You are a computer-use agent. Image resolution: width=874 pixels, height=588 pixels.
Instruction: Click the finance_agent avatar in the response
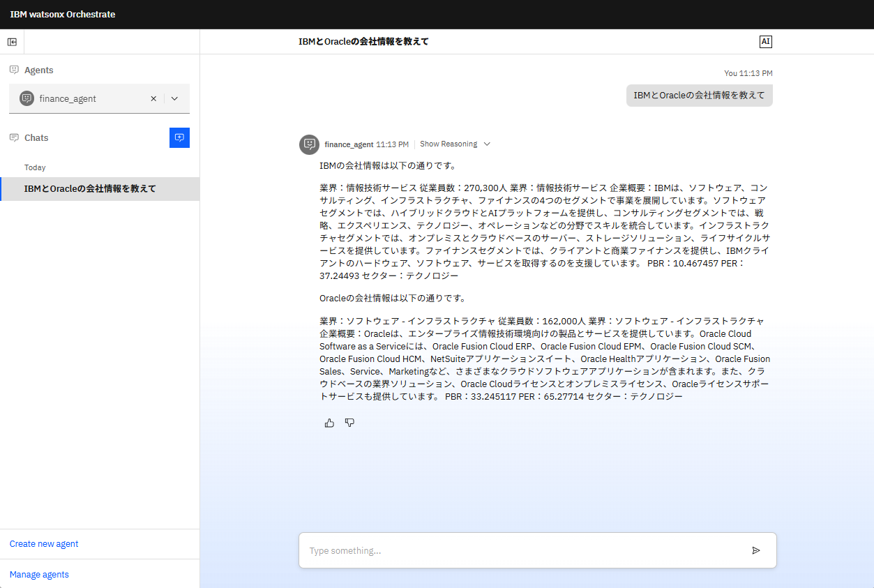pos(309,144)
